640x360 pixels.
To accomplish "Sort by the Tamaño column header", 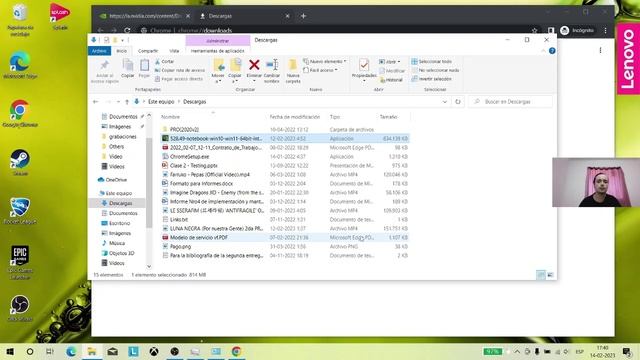I will [388, 117].
